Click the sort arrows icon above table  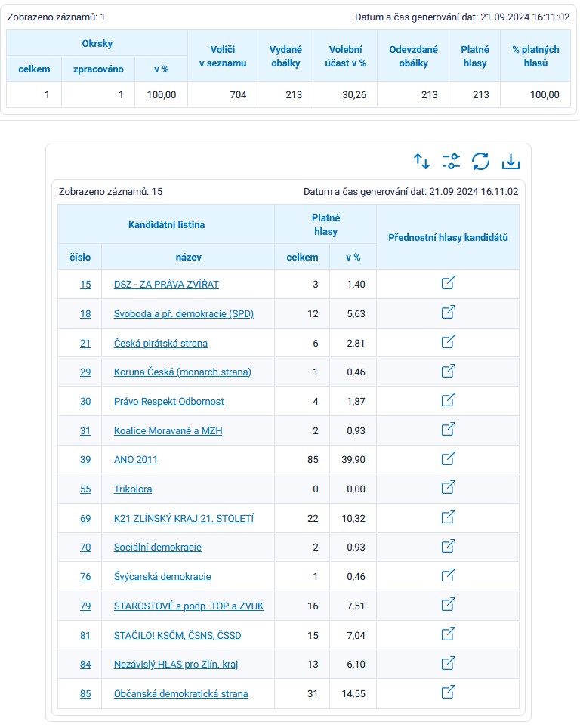point(421,161)
